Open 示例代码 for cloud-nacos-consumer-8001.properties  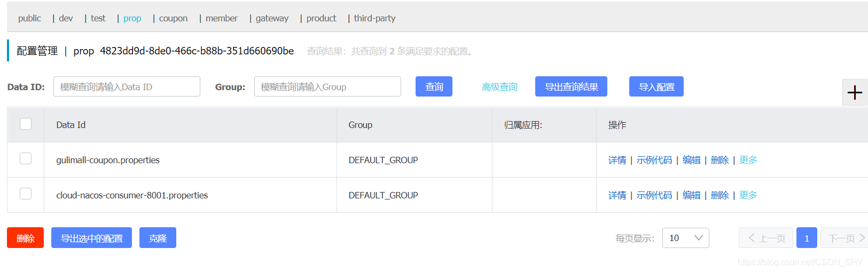point(654,195)
